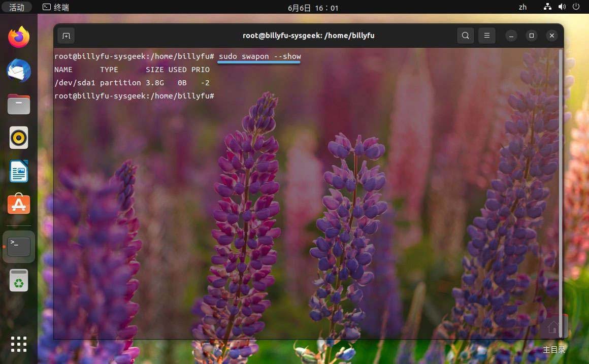Image resolution: width=589 pixels, height=364 pixels.
Task: Open system menu via power icon
Action: 576,7
